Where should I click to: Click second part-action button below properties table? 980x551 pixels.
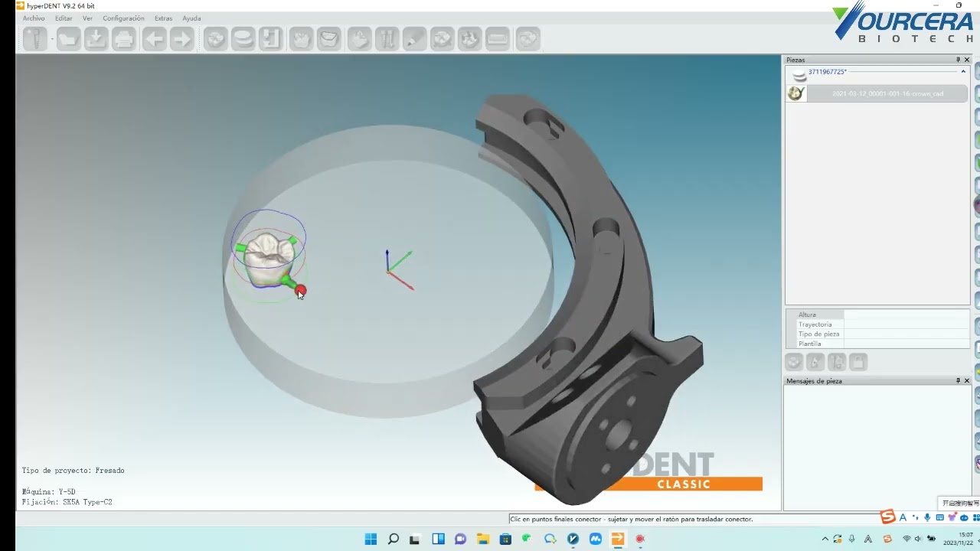pos(816,362)
